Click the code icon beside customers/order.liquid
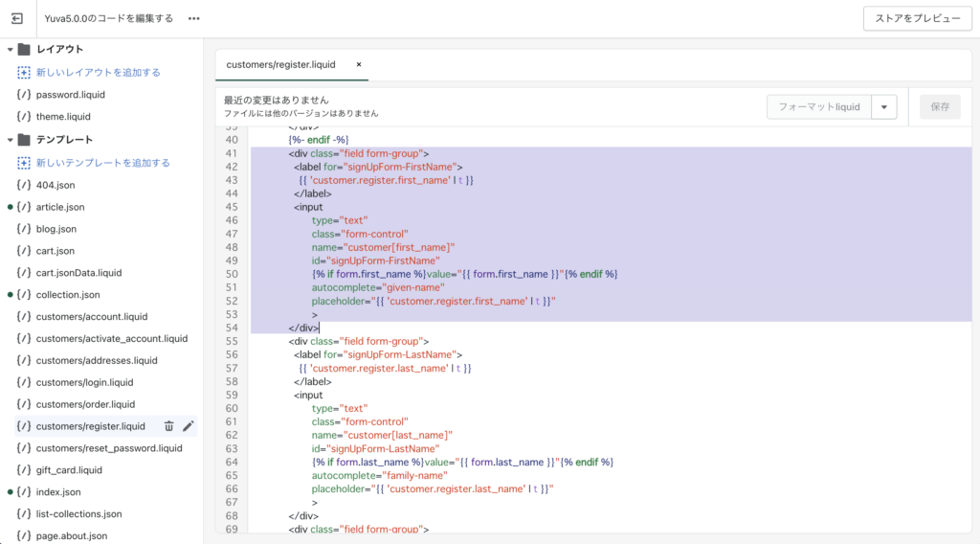Image resolution: width=980 pixels, height=544 pixels. (x=24, y=404)
